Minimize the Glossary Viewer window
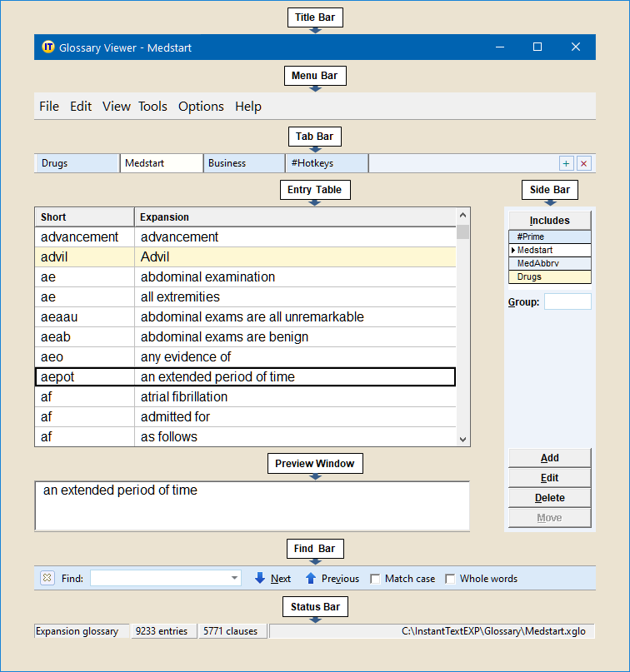 [x=500, y=47]
